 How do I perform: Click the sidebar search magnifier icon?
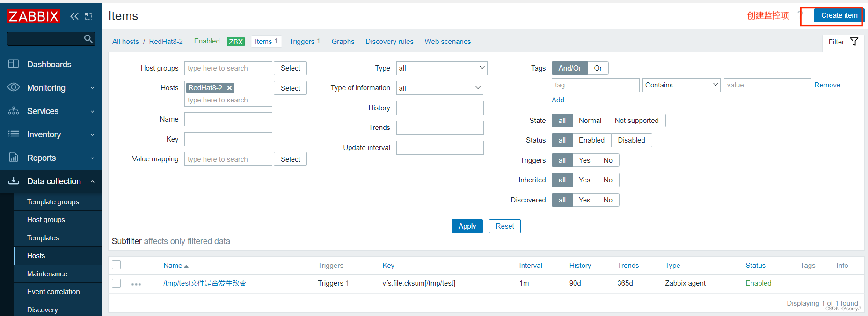(x=88, y=39)
